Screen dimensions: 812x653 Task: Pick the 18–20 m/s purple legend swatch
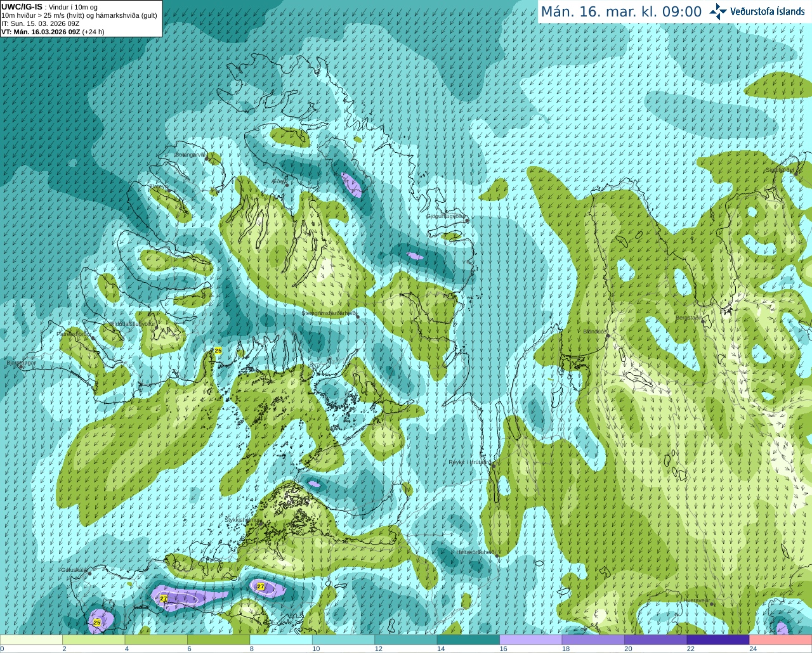(x=593, y=640)
